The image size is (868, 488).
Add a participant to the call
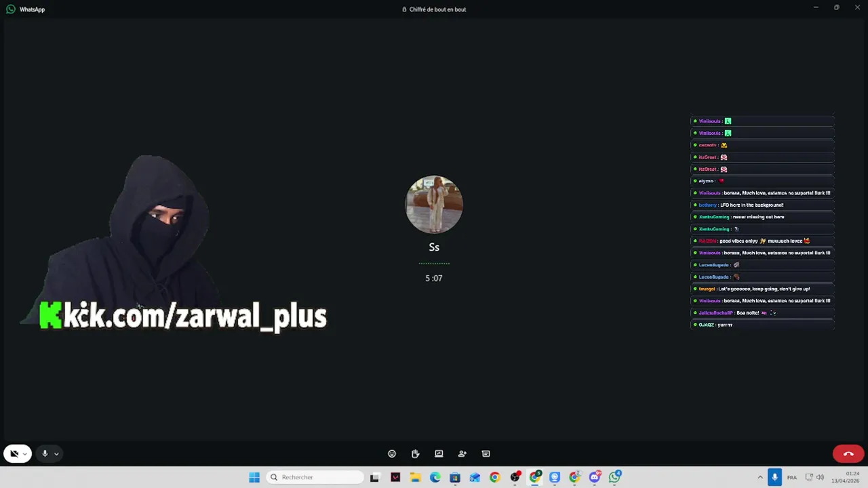(462, 453)
